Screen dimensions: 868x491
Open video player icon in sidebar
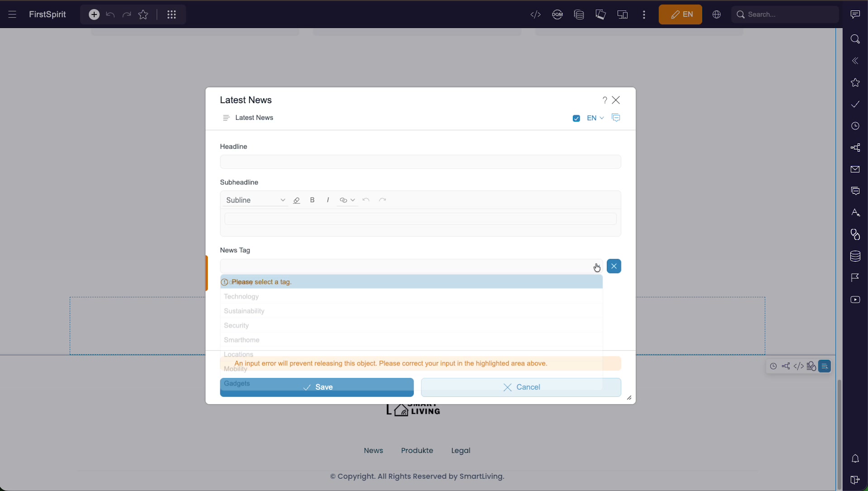coord(855,300)
